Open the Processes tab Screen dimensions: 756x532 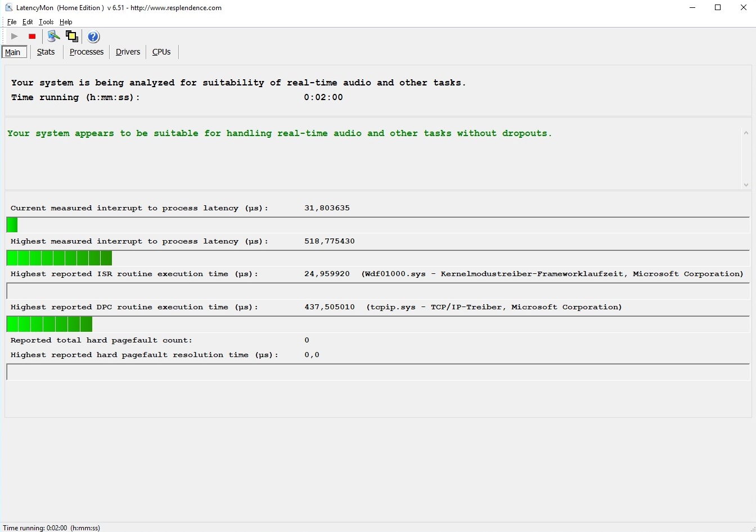pos(87,52)
